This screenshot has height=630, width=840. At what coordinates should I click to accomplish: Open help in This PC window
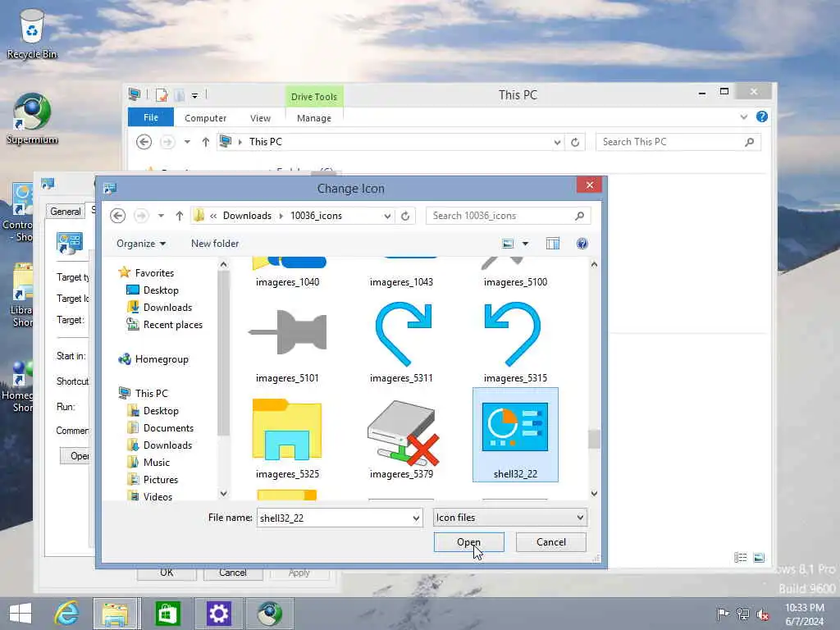pos(762,116)
